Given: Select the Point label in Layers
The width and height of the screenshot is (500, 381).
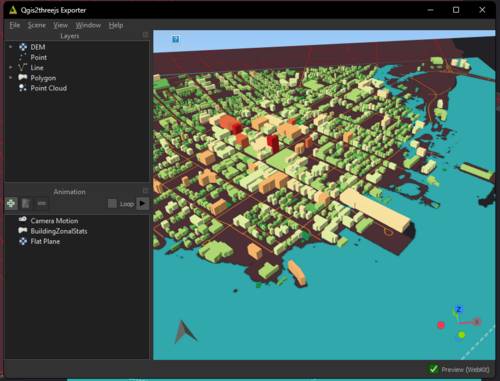Looking at the screenshot, I should [x=39, y=57].
